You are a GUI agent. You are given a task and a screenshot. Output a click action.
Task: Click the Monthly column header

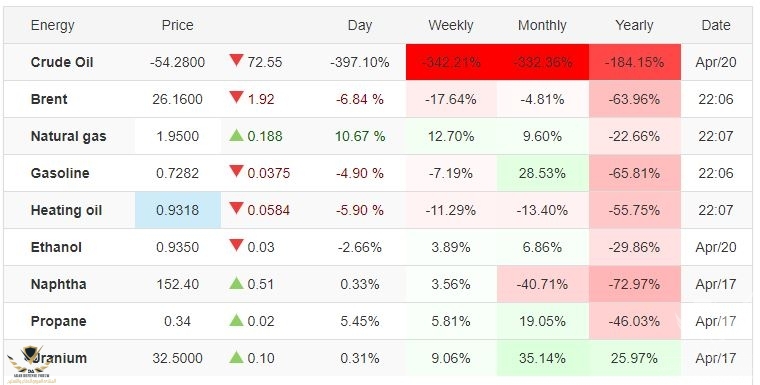[x=542, y=25]
